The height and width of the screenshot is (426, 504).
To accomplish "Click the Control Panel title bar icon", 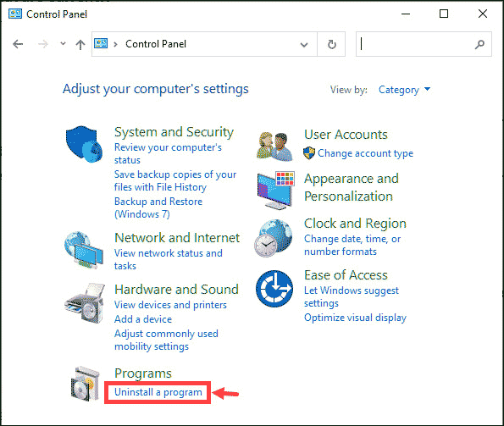I will [15, 14].
